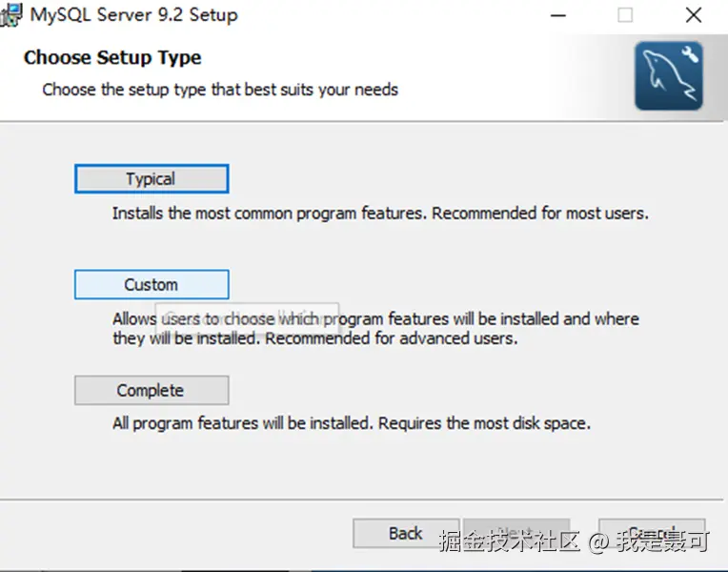Choose the Typical setup type

152,179
